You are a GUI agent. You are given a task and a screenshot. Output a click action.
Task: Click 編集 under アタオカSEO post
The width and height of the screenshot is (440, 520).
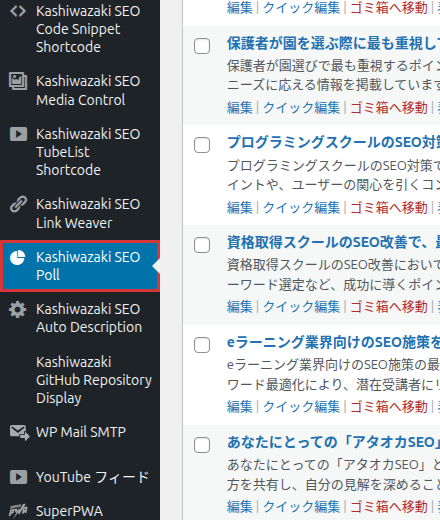(x=240, y=507)
